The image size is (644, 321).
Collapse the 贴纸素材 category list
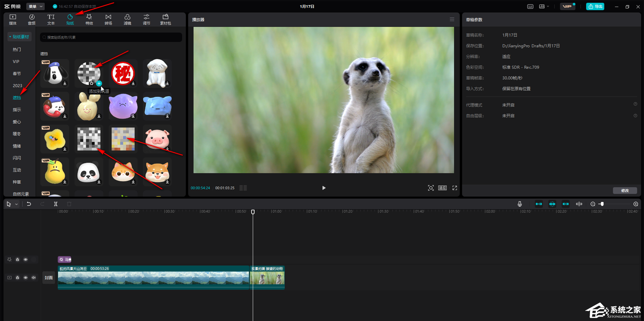(x=19, y=37)
